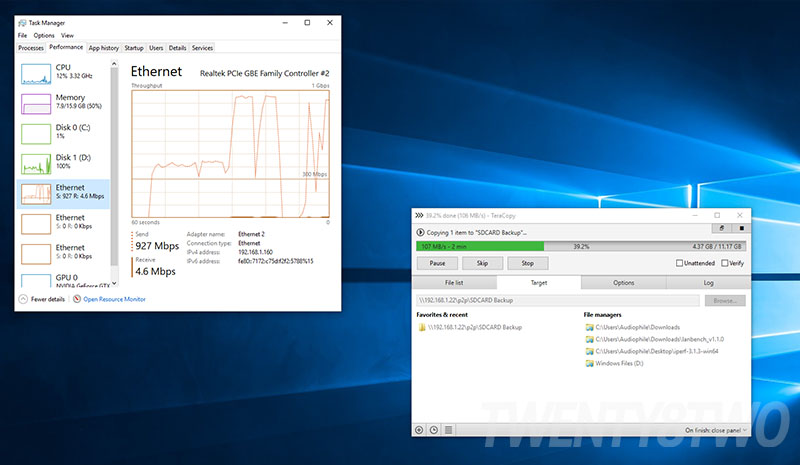Viewport: 800px width, 465px height.
Task: Pause the TeraCopy transfer
Action: click(x=437, y=263)
